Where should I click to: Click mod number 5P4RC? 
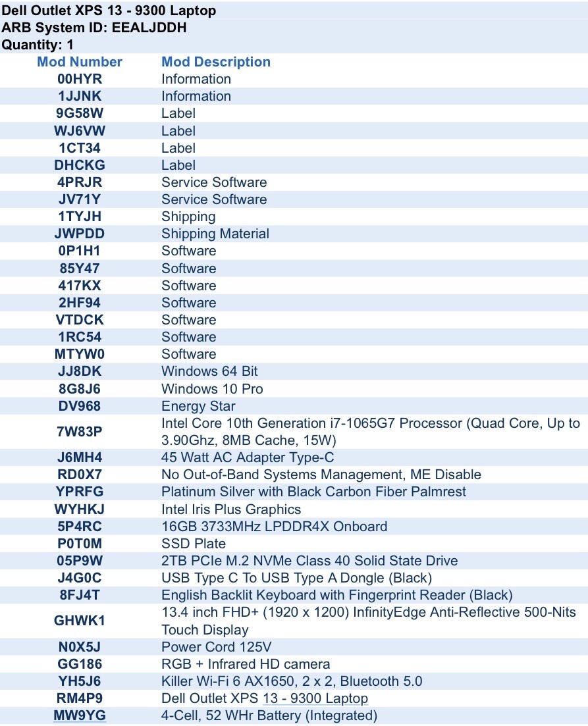coord(80,526)
